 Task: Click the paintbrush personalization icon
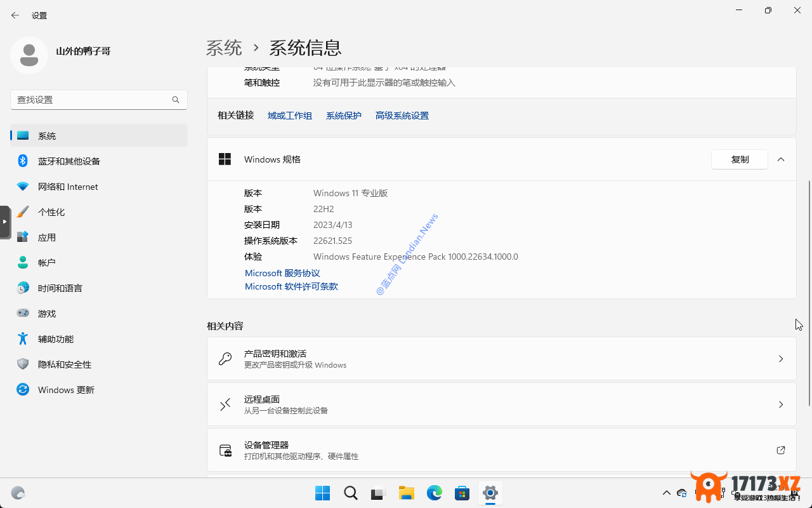pyautogui.click(x=23, y=211)
